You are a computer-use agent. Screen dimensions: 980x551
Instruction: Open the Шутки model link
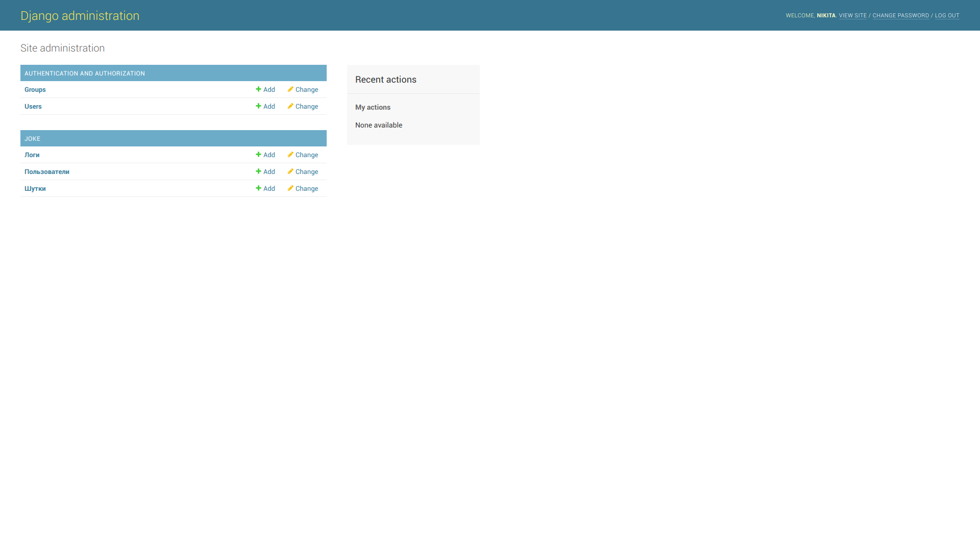[x=35, y=189]
